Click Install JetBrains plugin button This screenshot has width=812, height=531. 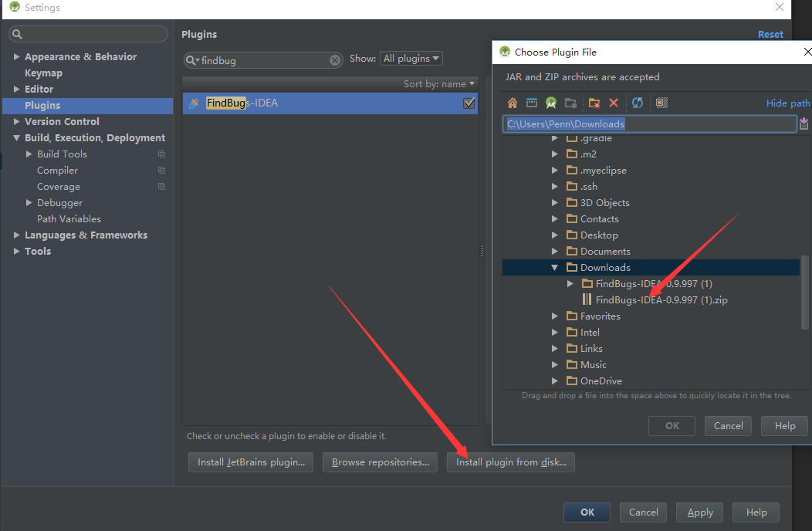coord(251,462)
